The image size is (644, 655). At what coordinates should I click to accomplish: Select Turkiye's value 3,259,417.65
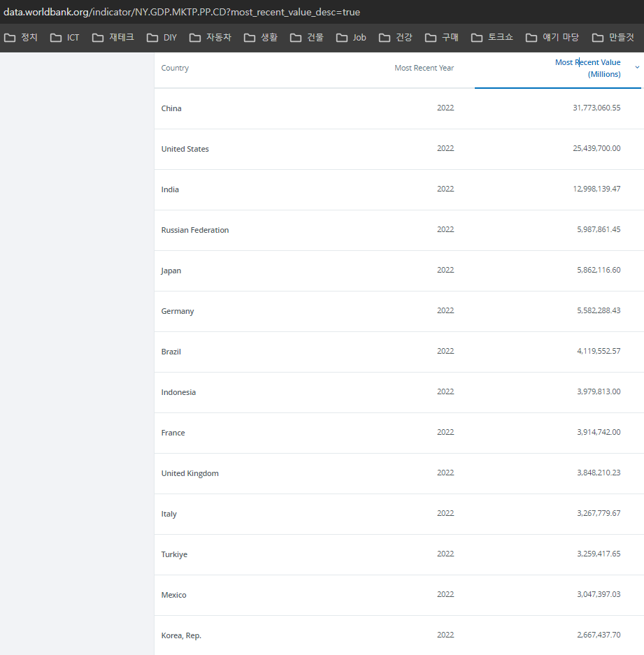599,554
